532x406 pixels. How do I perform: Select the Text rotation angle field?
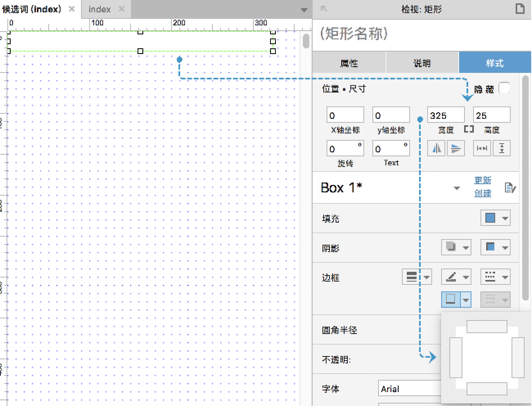point(391,148)
